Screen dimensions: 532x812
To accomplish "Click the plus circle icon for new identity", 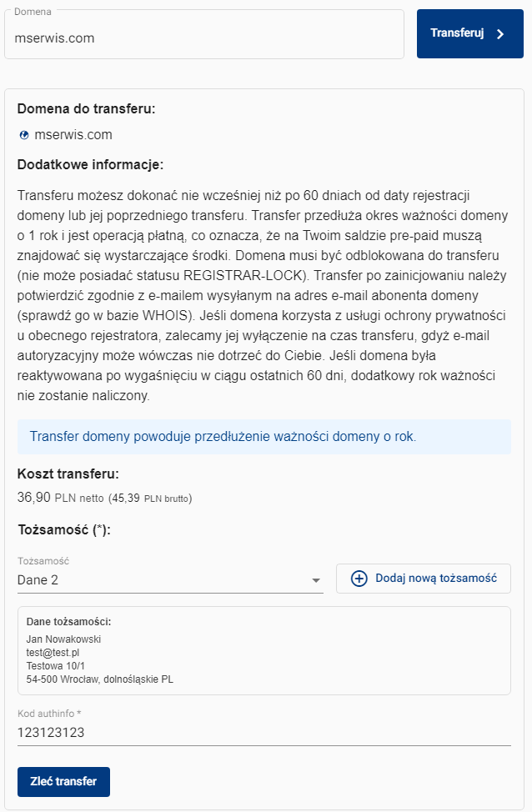I will tap(359, 579).
